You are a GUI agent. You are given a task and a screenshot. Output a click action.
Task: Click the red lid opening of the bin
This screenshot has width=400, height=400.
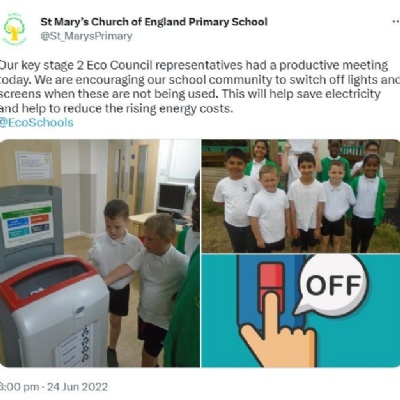[x=47, y=279]
